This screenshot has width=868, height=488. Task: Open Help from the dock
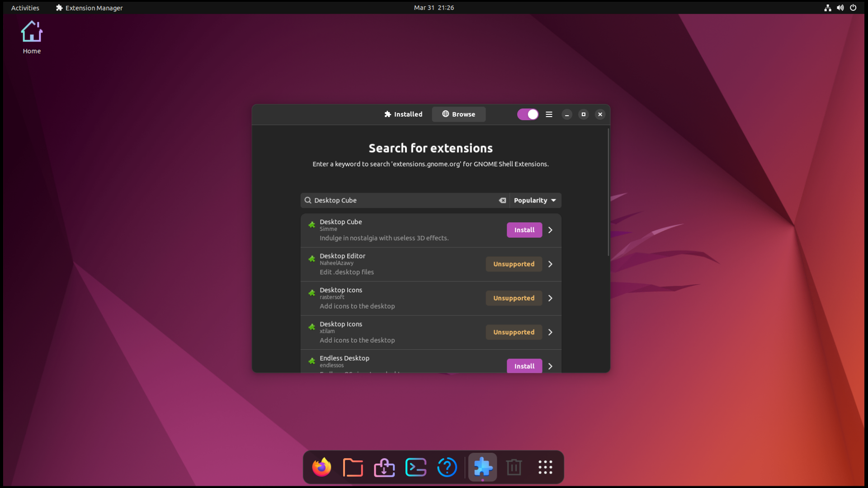click(x=447, y=467)
